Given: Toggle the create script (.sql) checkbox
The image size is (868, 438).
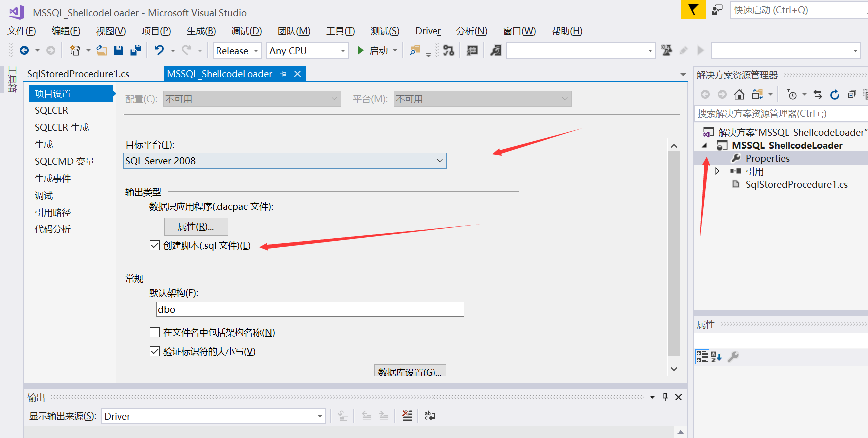Looking at the screenshot, I should [155, 245].
